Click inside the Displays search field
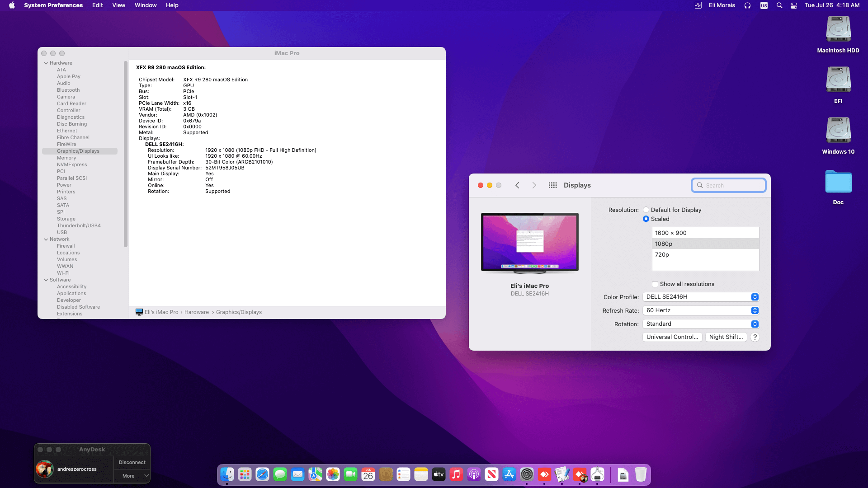The image size is (868, 488). [x=728, y=185]
